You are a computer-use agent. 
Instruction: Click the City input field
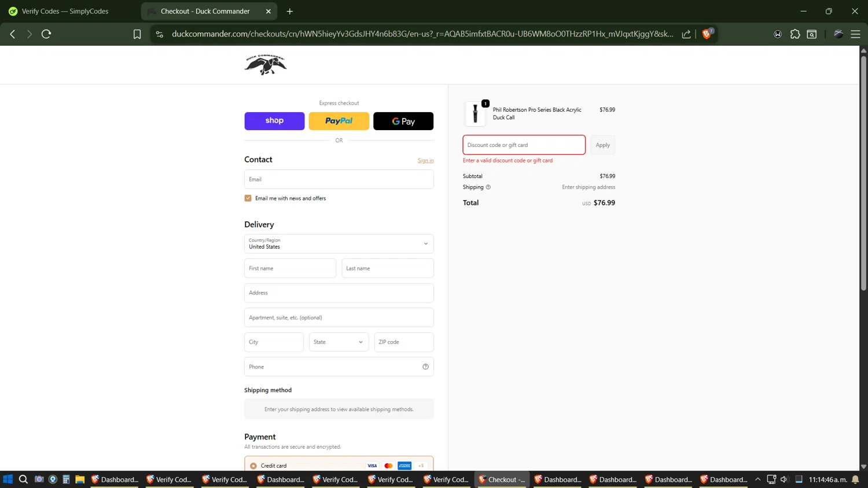(x=274, y=342)
